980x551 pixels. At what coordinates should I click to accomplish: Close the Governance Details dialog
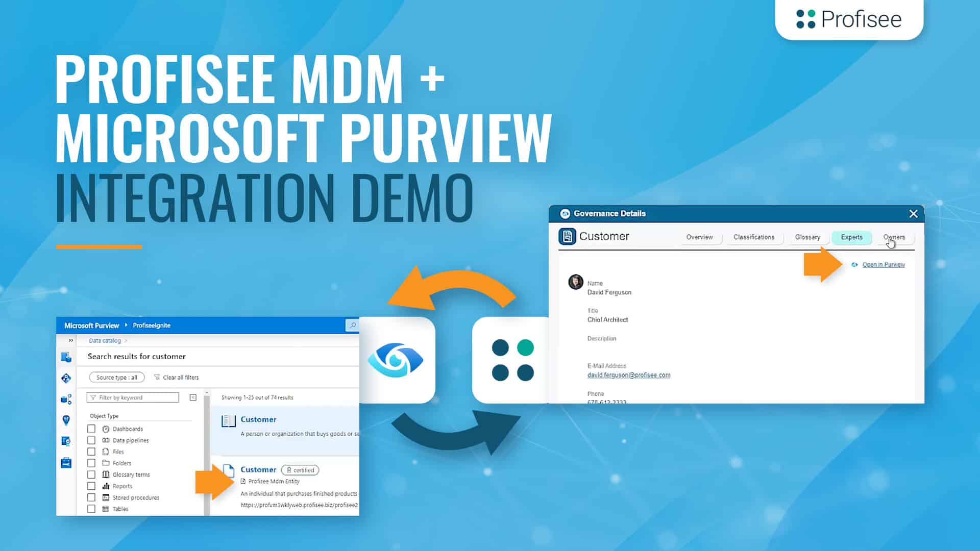[914, 214]
